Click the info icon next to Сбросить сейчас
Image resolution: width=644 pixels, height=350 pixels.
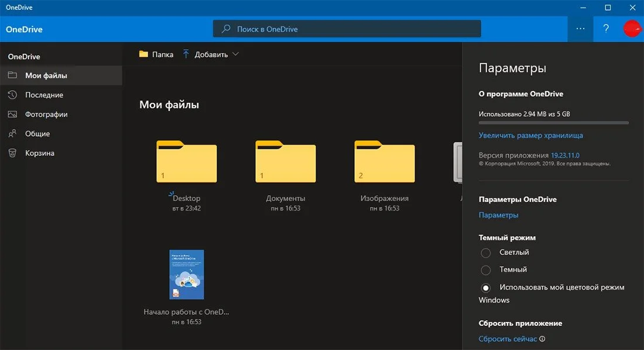(542, 339)
